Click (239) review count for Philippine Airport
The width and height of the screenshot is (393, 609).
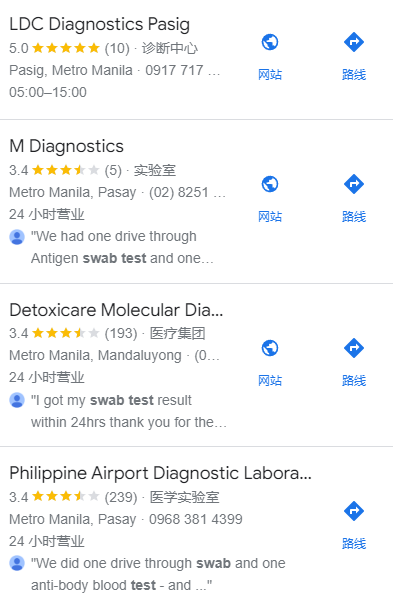tap(121, 497)
